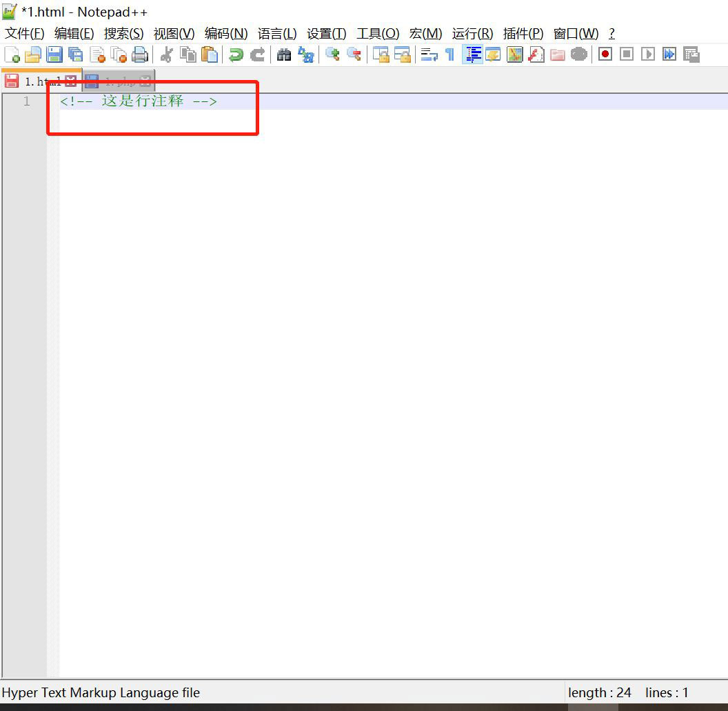Toggle the file monitoring eye icon
The width and height of the screenshot is (728, 711).
click(579, 54)
